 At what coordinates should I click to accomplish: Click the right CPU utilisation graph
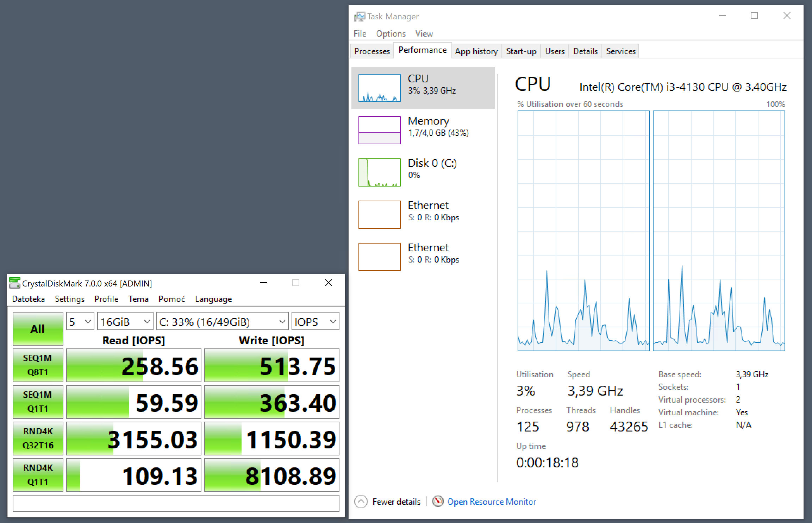719,231
